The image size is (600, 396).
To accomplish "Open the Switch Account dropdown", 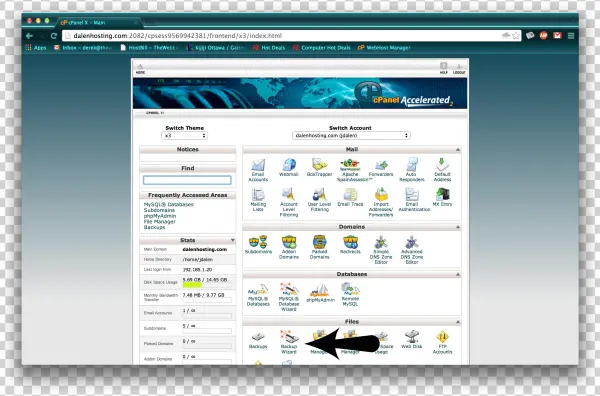I will coord(351,135).
